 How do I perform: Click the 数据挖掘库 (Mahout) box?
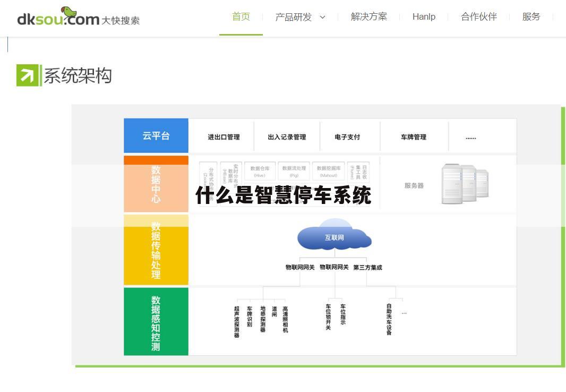(x=329, y=171)
